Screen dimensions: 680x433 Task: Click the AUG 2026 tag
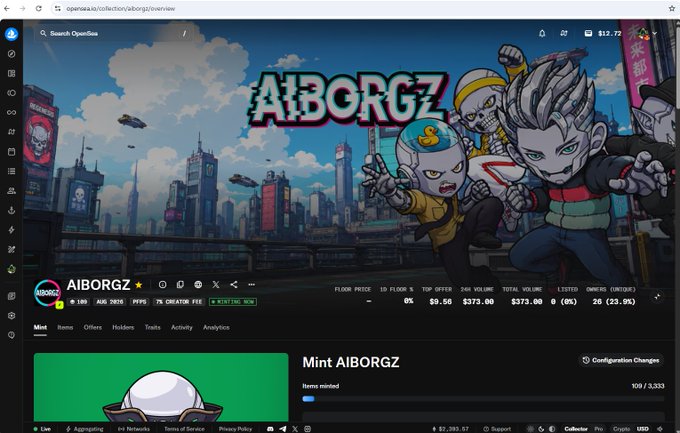tap(110, 302)
